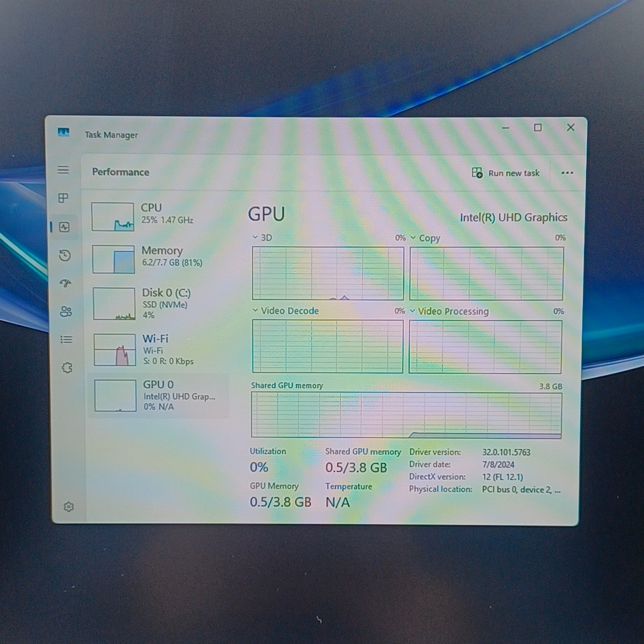This screenshot has height=644, width=644.
Task: Click the Video Decode graph
Action: pos(328,346)
